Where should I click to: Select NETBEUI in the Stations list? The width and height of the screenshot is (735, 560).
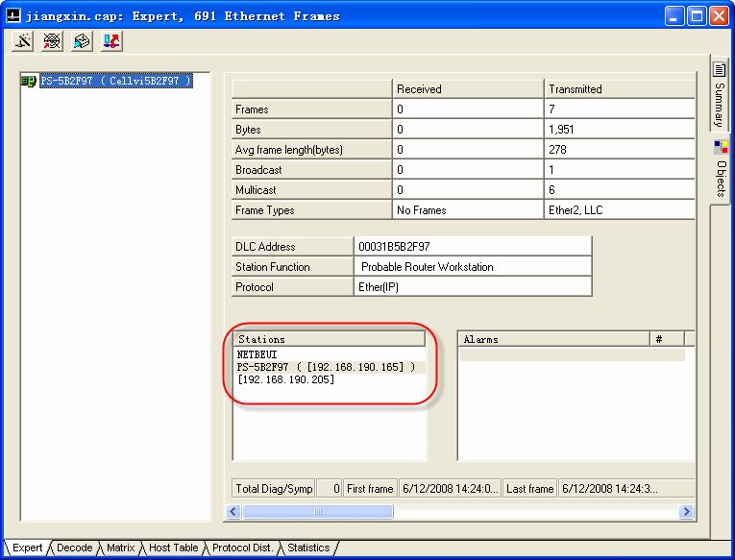pos(257,354)
